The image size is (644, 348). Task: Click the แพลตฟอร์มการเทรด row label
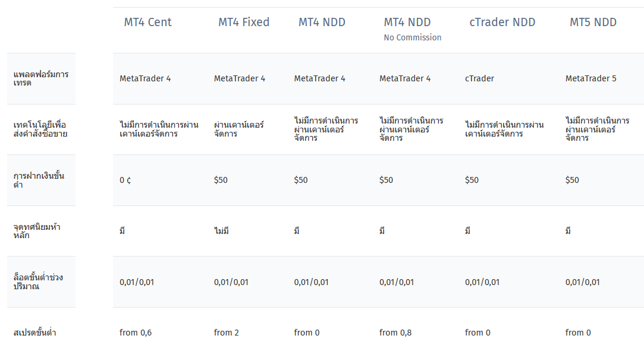(40, 78)
